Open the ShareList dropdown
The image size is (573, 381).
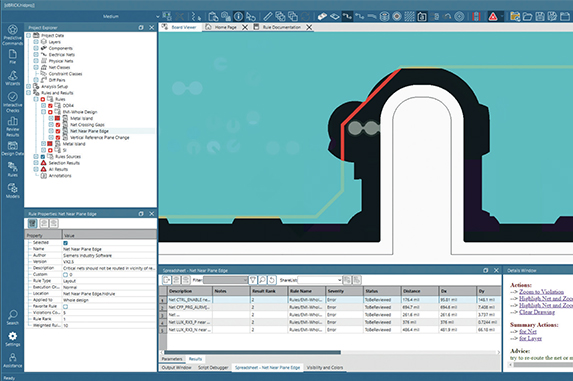click(x=320, y=280)
